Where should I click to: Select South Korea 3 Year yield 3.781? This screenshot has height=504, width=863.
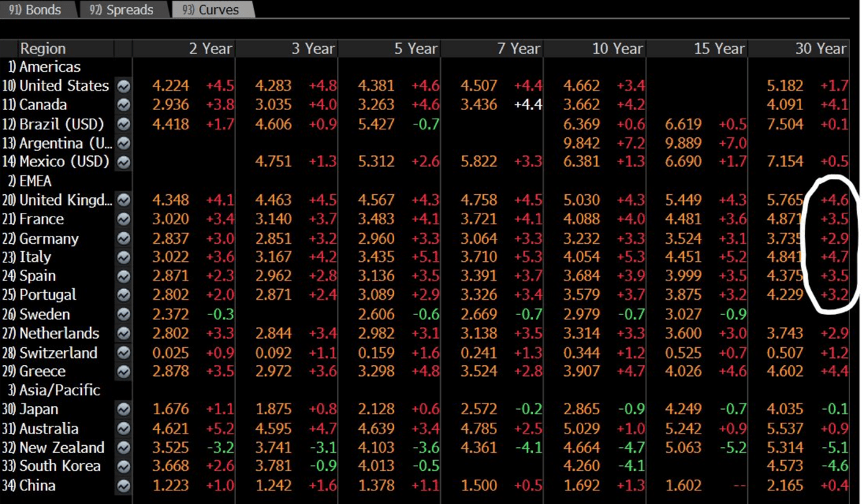274,467
